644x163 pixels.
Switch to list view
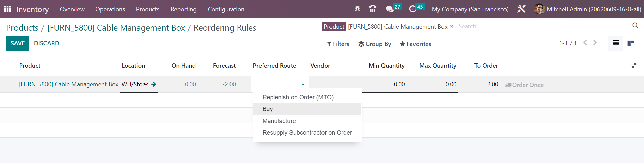(x=616, y=43)
